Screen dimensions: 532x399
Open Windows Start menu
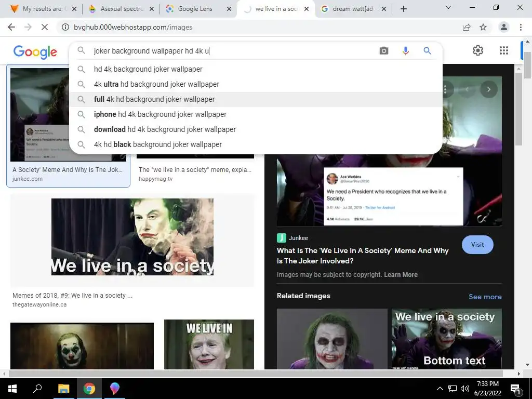12,389
